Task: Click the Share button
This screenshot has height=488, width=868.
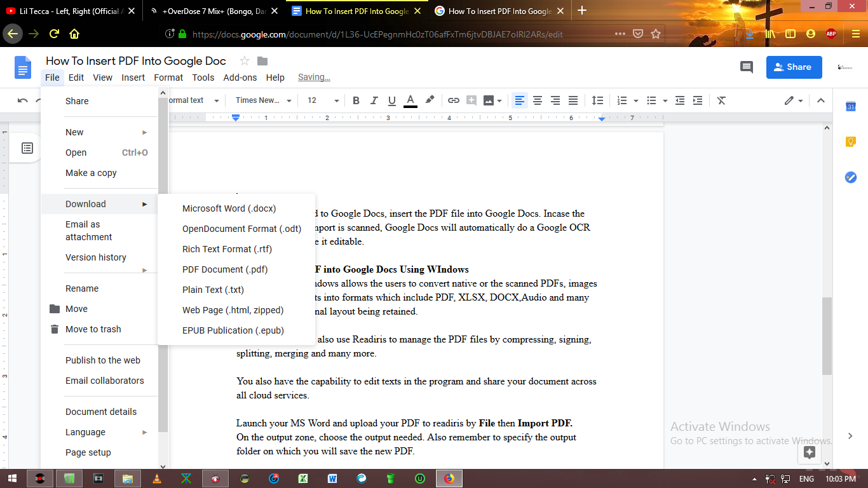Action: 794,67
